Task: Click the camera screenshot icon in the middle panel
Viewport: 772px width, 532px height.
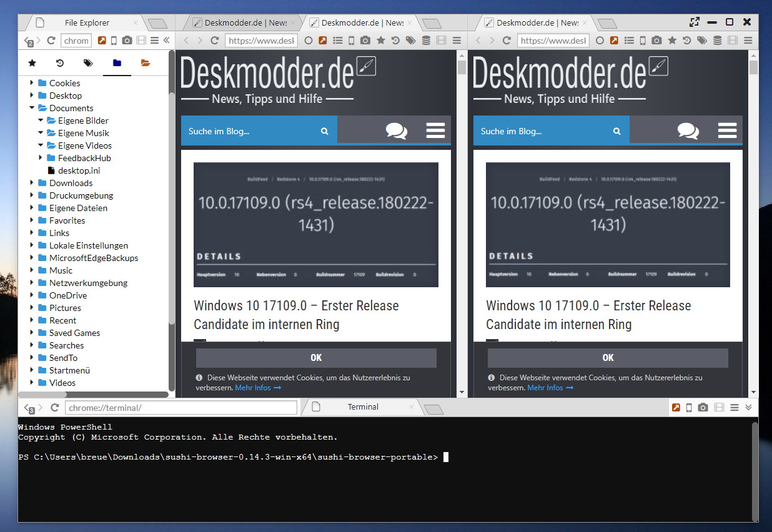Action: pos(365,41)
